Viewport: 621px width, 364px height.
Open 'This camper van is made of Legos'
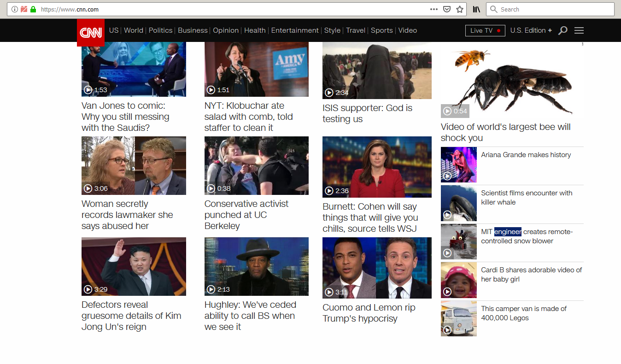[524, 313]
